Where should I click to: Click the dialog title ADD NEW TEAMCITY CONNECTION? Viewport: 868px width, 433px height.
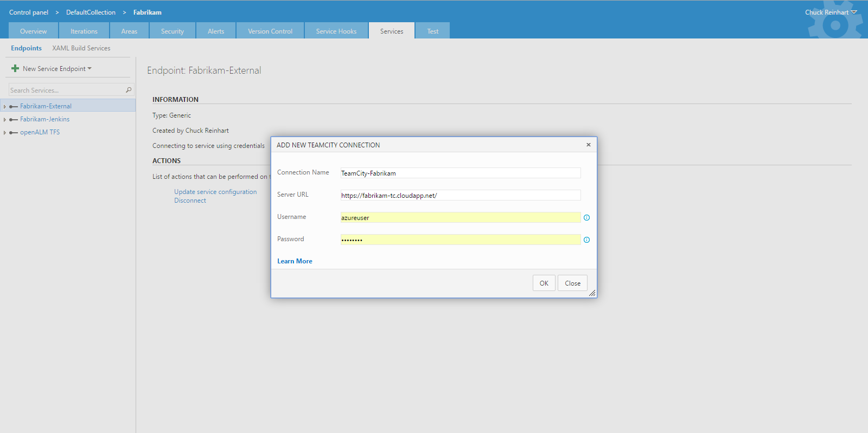[x=328, y=145]
